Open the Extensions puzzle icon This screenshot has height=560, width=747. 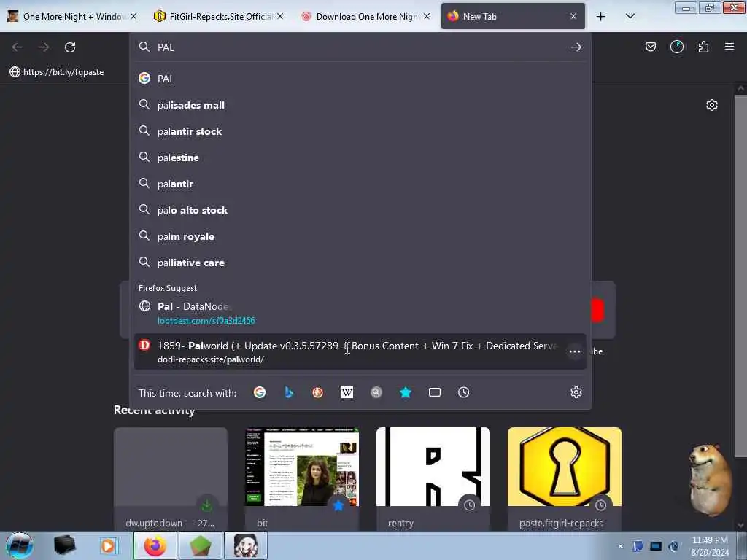pyautogui.click(x=703, y=47)
